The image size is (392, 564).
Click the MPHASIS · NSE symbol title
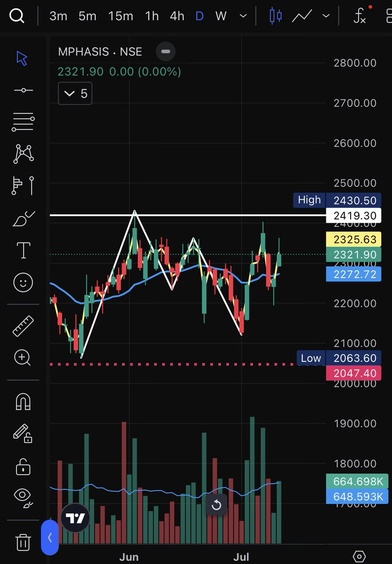click(100, 51)
